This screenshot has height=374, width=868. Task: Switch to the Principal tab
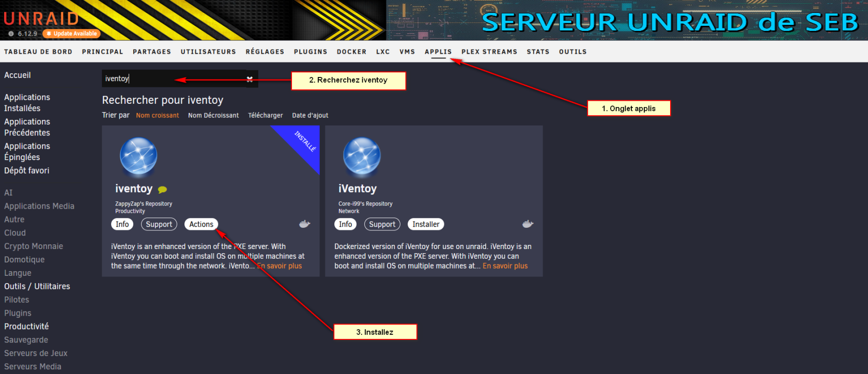pyautogui.click(x=102, y=52)
